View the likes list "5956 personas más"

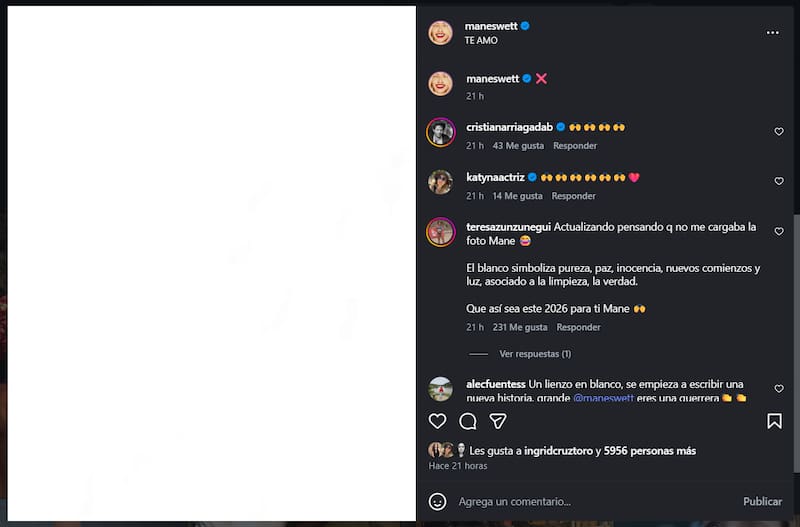651,451
